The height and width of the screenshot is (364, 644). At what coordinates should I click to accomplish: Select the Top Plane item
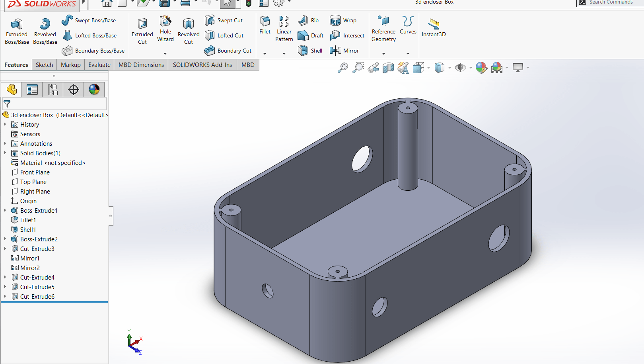(33, 182)
